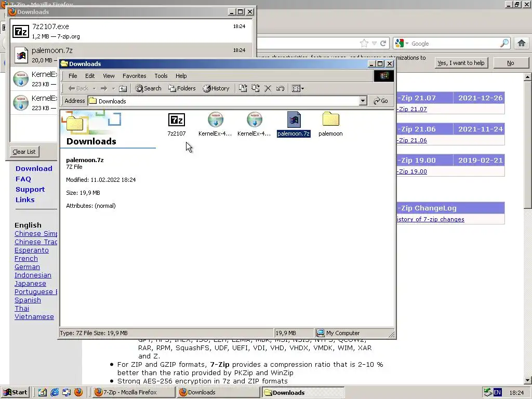Open the History pane in Explorer
The height and width of the screenshot is (399, 532).
(216, 88)
